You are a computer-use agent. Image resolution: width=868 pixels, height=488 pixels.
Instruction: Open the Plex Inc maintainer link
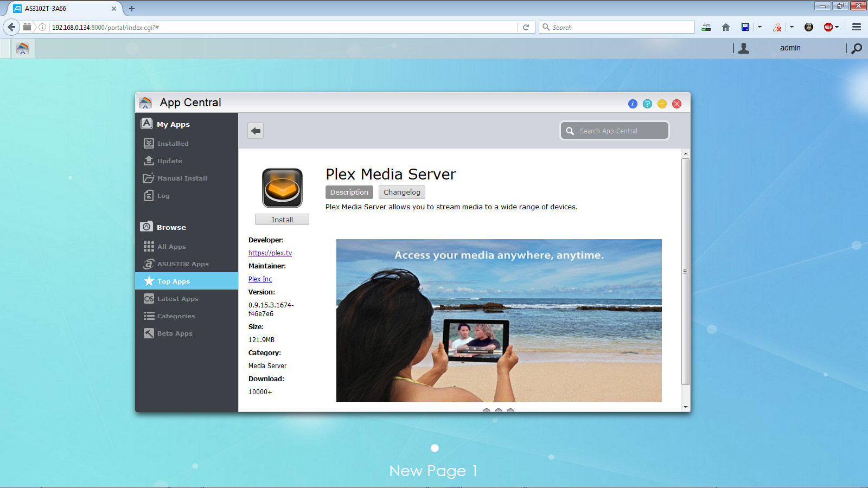click(x=260, y=279)
